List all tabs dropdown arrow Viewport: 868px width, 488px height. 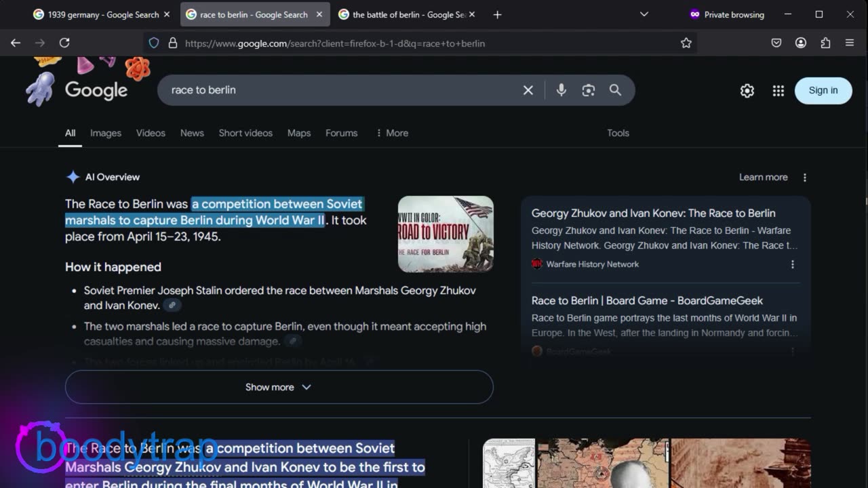(x=644, y=14)
